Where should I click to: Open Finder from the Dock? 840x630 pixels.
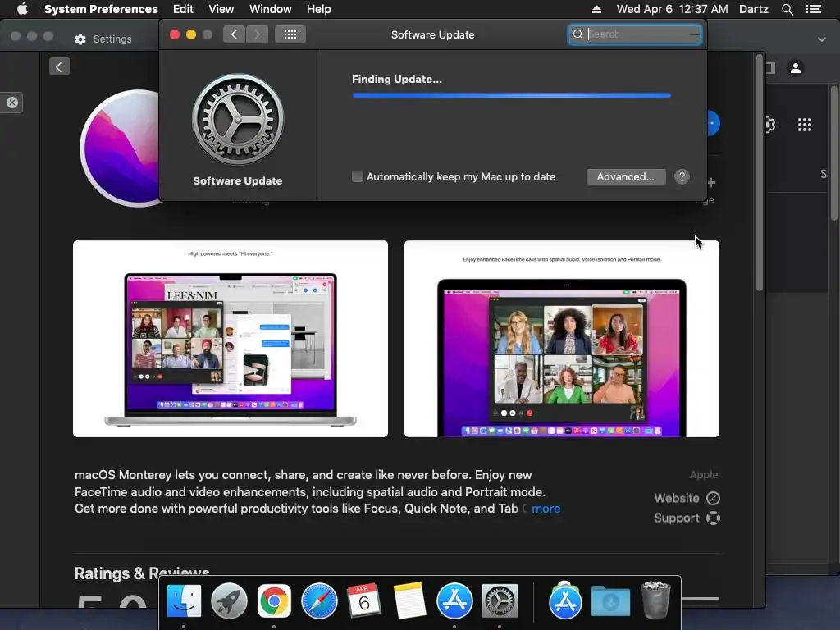[x=184, y=601]
